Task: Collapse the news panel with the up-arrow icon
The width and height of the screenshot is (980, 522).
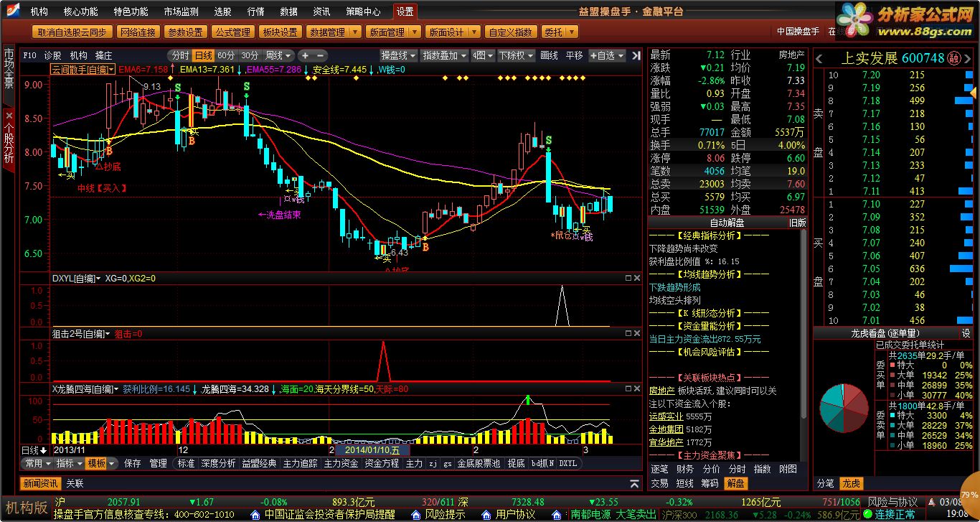Action: (634, 483)
